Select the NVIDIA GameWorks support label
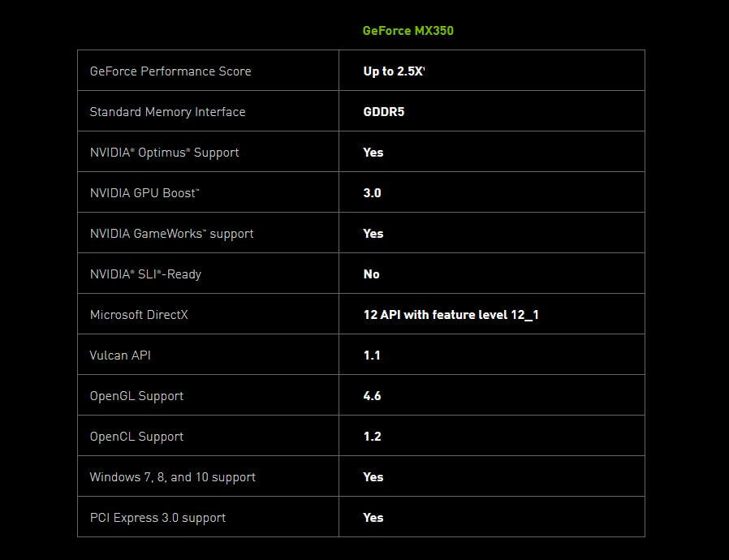This screenshot has height=560, width=729. pos(171,234)
